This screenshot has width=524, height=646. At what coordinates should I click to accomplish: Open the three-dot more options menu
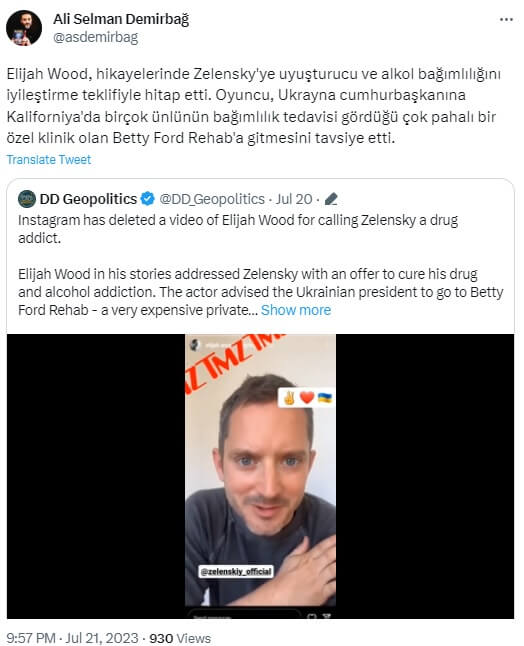coord(506,20)
